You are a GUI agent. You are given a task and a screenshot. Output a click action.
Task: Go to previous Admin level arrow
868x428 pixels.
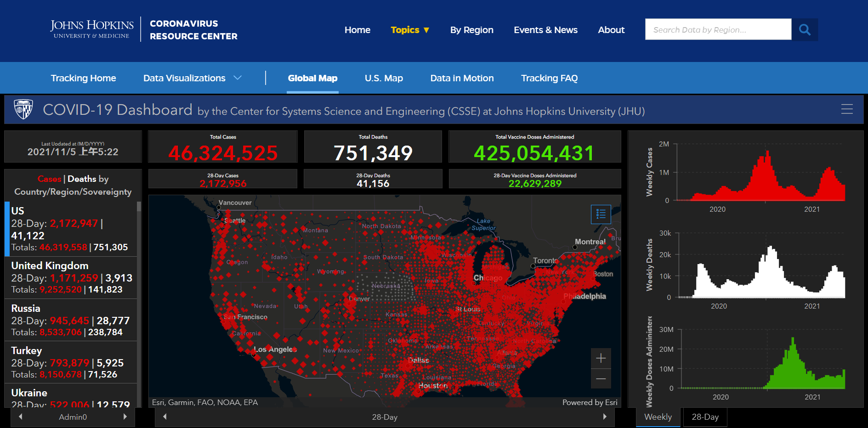[21, 417]
